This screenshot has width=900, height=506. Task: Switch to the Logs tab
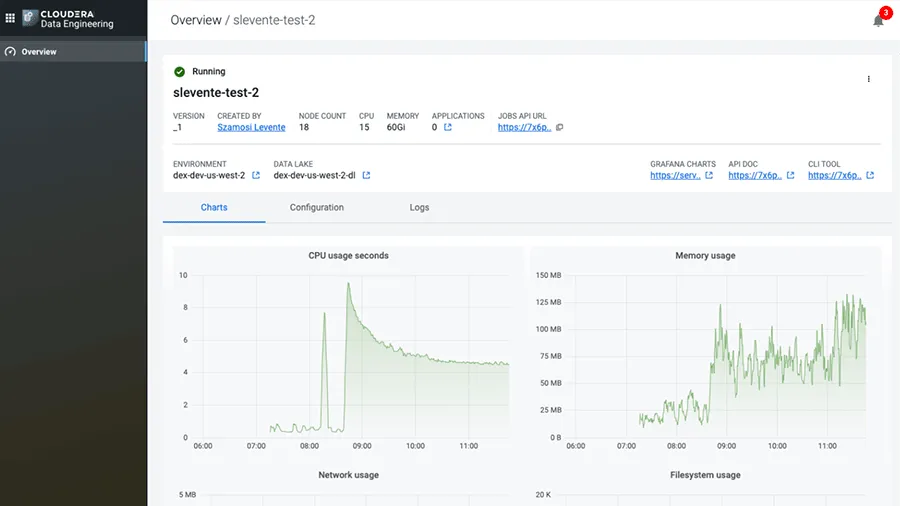pos(419,208)
